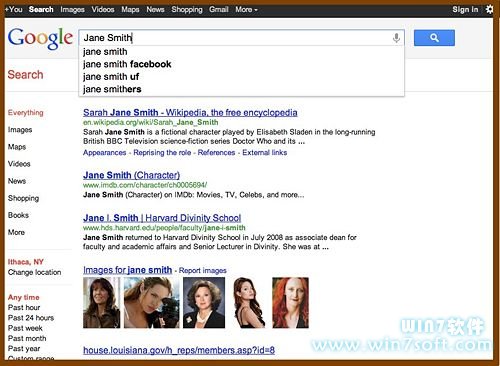This screenshot has width=500, height=366.
Task: Open Jane Smith (Character) IMDb result
Action: [131, 175]
